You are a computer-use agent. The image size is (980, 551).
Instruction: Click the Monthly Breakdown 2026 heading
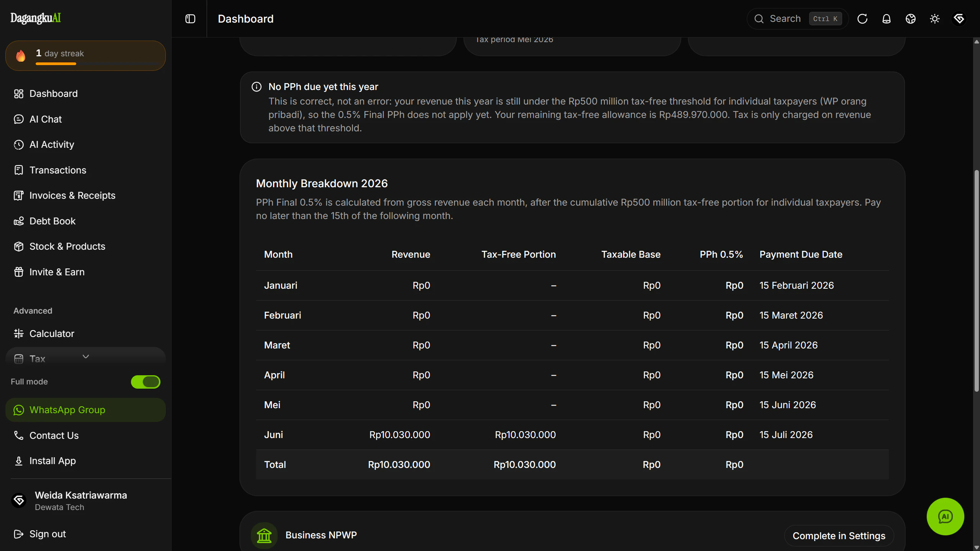(322, 184)
